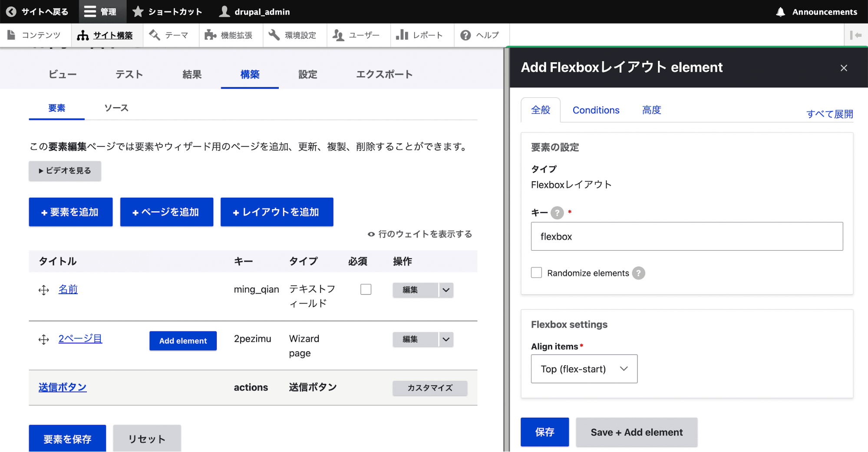868x452 pixels.
Task: Switch to the 設定 tab
Action: (x=308, y=75)
